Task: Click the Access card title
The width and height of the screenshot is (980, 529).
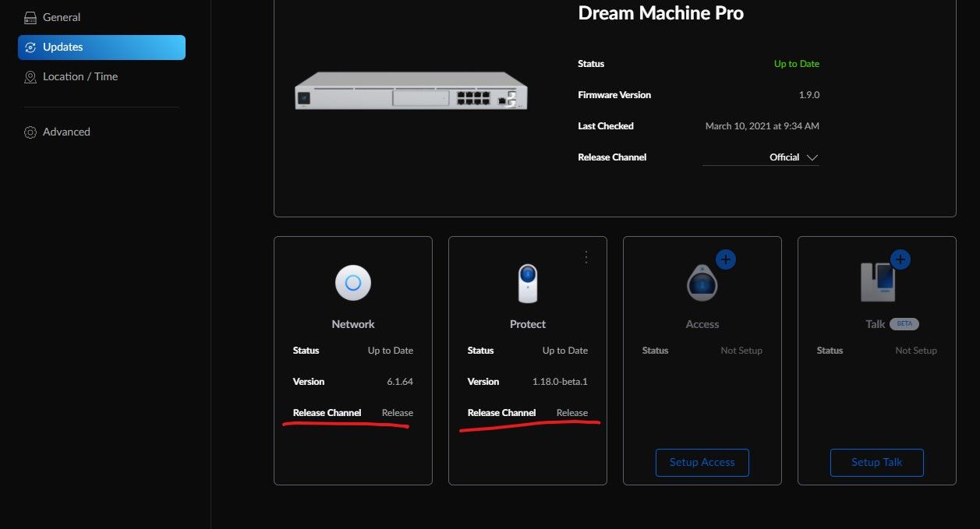Action: 702,324
